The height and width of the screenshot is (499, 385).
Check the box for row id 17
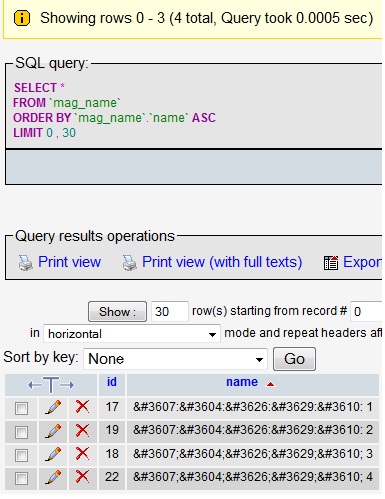click(x=21, y=408)
